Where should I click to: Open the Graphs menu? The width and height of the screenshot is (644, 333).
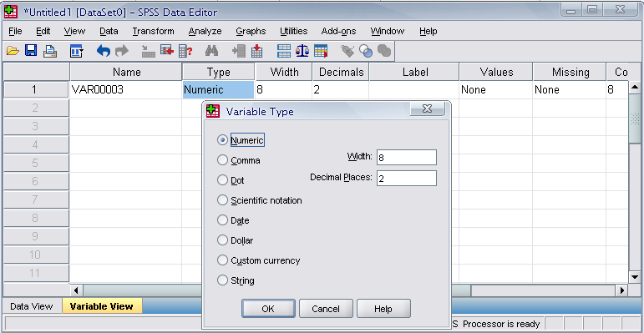point(251,31)
